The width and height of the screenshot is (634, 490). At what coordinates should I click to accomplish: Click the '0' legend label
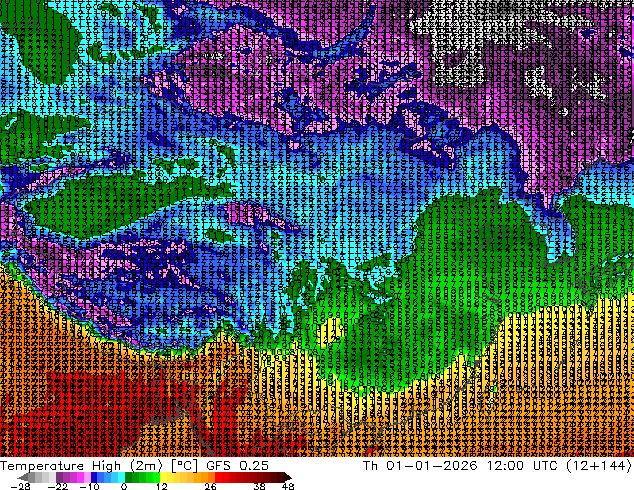pos(124,486)
